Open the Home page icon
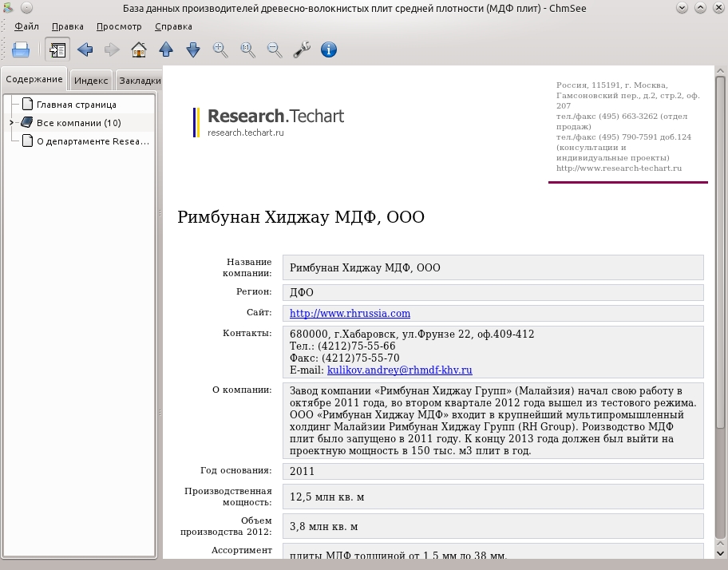The width and height of the screenshot is (728, 570). click(139, 49)
